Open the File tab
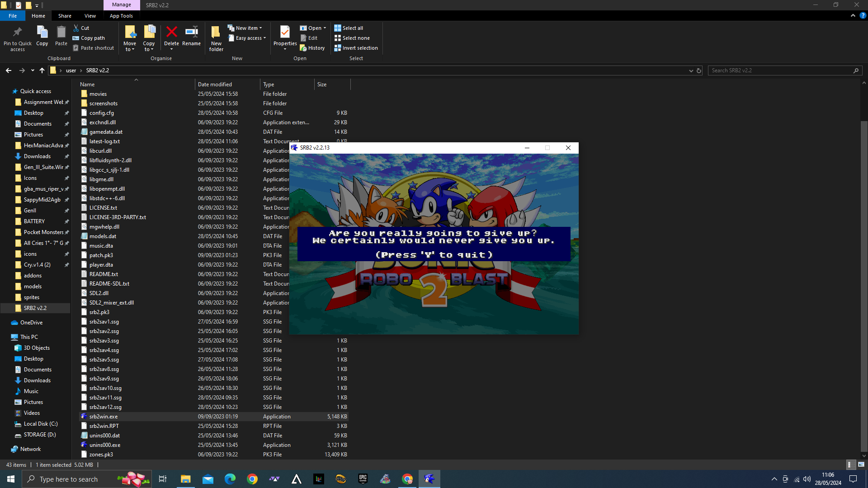The height and width of the screenshot is (488, 868). tap(13, 16)
